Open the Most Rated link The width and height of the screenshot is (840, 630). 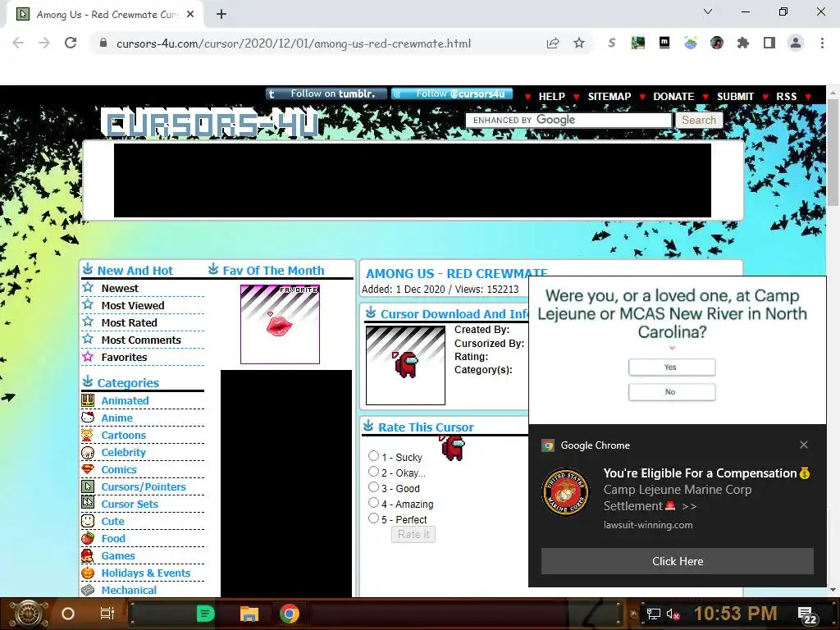pyautogui.click(x=129, y=322)
